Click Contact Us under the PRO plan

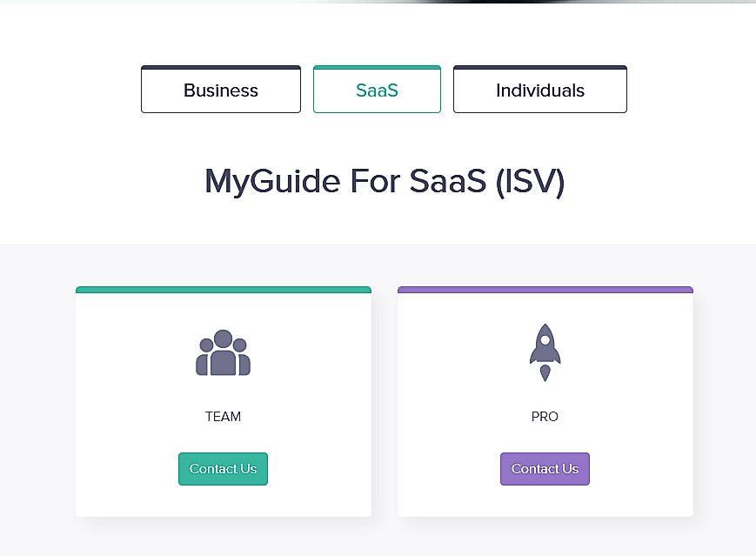(545, 469)
